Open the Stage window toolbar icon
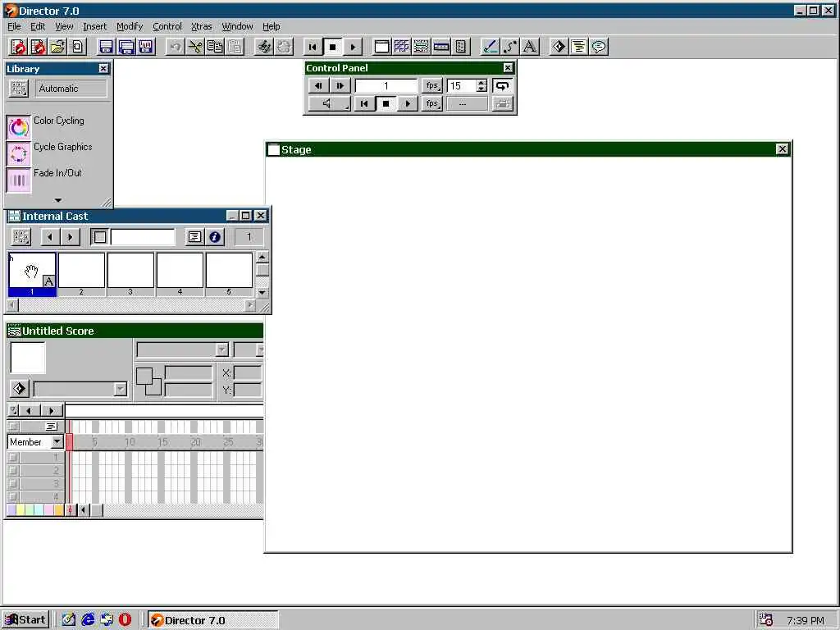Image resolution: width=840 pixels, height=630 pixels. coord(381,47)
